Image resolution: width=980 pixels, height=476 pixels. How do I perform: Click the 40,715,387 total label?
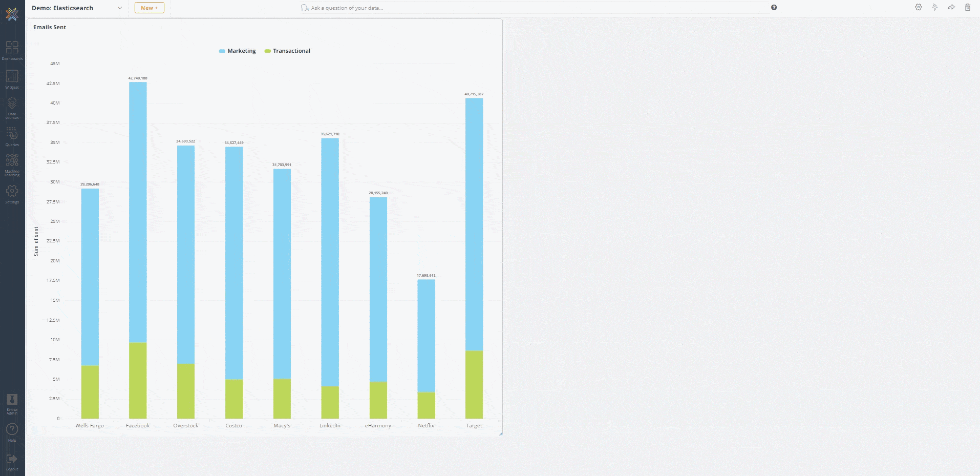pyautogui.click(x=474, y=94)
